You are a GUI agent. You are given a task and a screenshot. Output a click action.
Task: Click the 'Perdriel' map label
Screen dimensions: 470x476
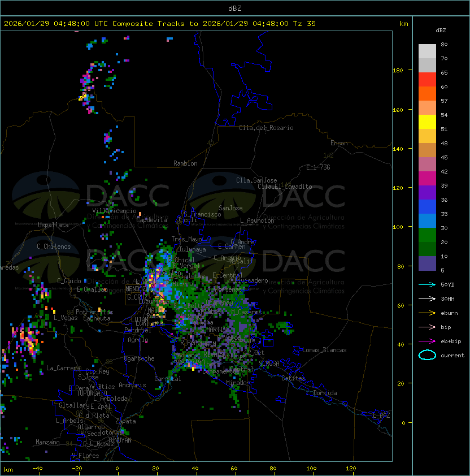pos(138,330)
